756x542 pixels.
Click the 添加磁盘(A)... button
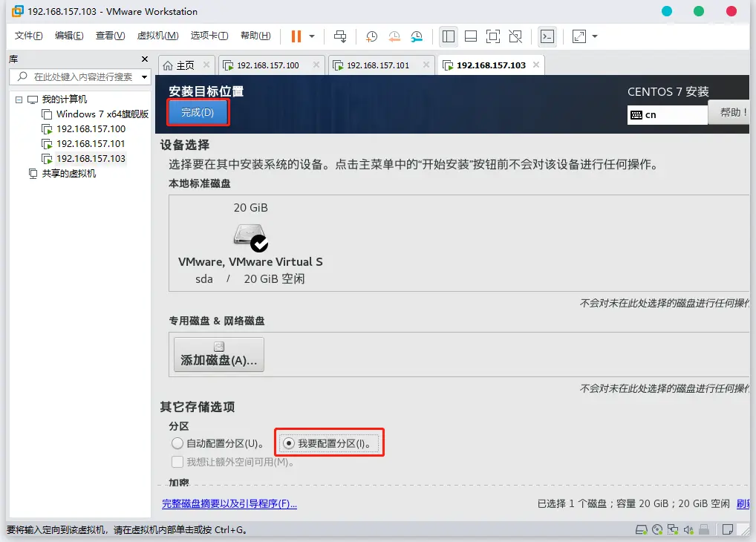219,354
